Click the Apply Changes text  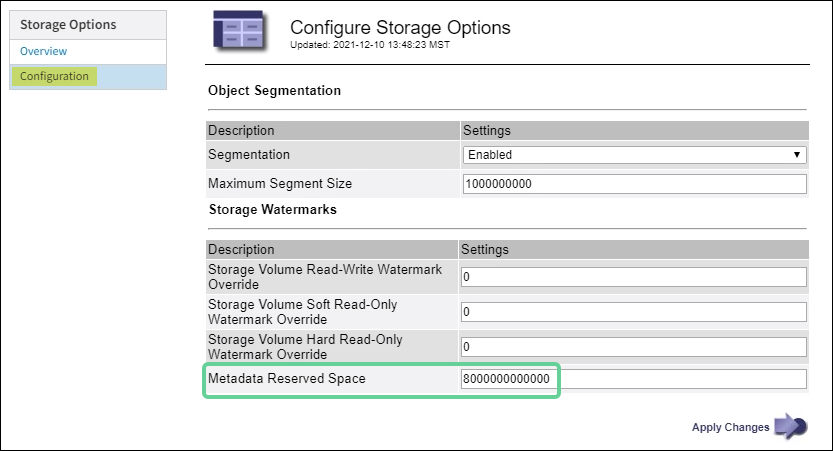tap(730, 428)
